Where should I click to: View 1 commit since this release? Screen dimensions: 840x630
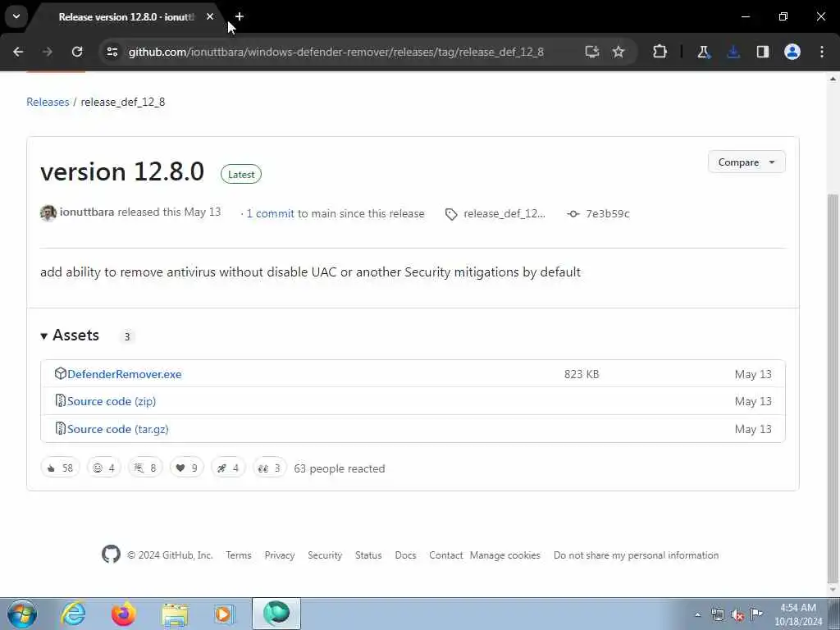[270, 213]
